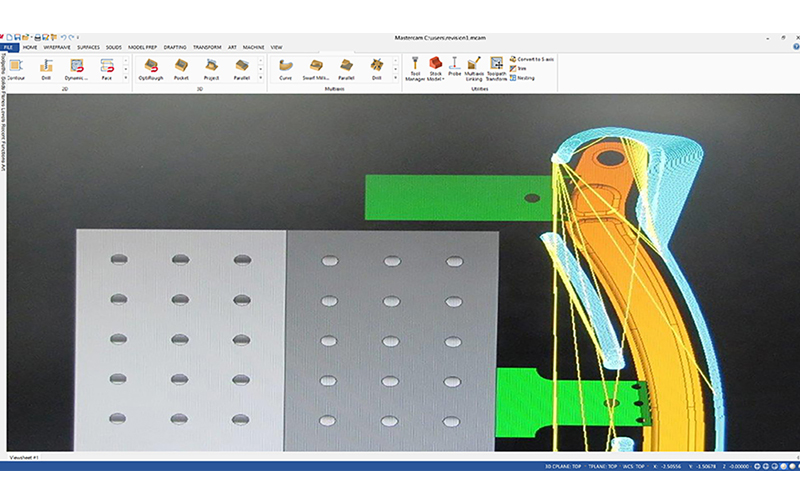Open the Toolpaths side panel tab
Image resolution: width=800 pixels, height=500 pixels.
pyautogui.click(x=3, y=63)
